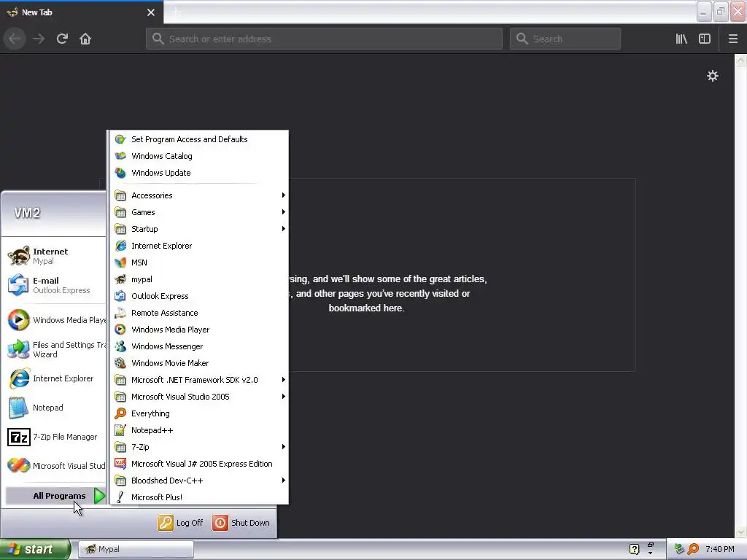The image size is (747, 560).
Task: Click the VM2 user name header
Action: (27, 213)
